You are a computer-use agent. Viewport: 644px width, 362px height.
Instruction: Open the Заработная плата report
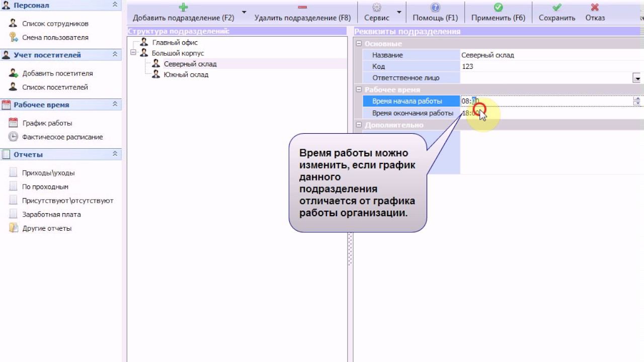(x=51, y=214)
